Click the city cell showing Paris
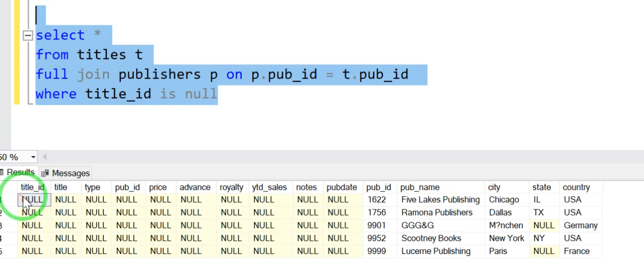This screenshot has width=644, height=271. pyautogui.click(x=498, y=251)
